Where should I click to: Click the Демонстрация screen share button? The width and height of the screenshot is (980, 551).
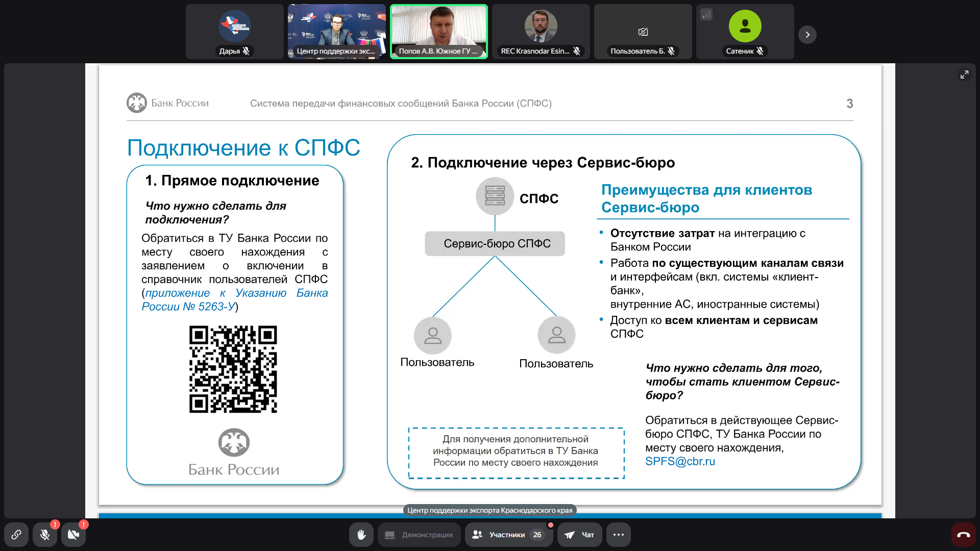(x=419, y=535)
